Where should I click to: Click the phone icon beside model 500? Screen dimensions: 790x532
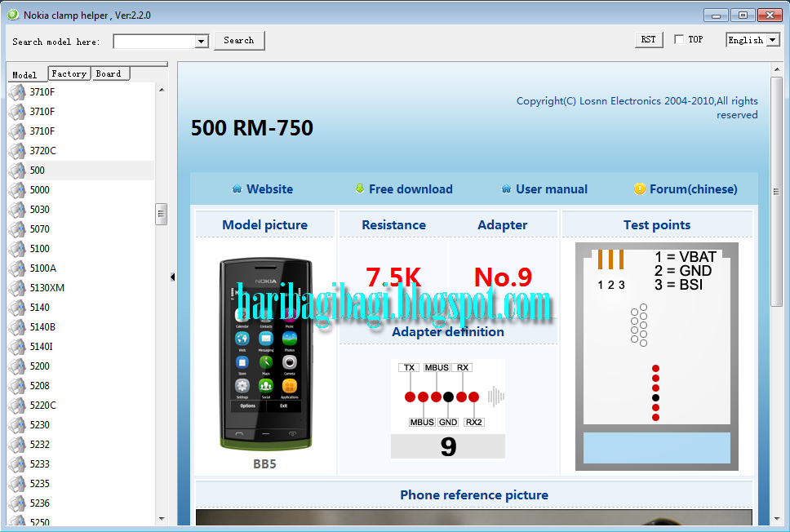pos(17,171)
